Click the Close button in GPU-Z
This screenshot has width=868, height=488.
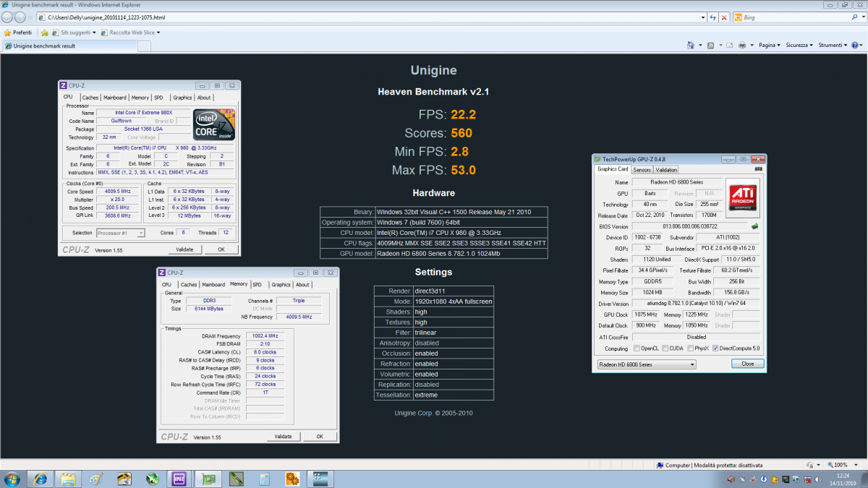pyautogui.click(x=747, y=364)
